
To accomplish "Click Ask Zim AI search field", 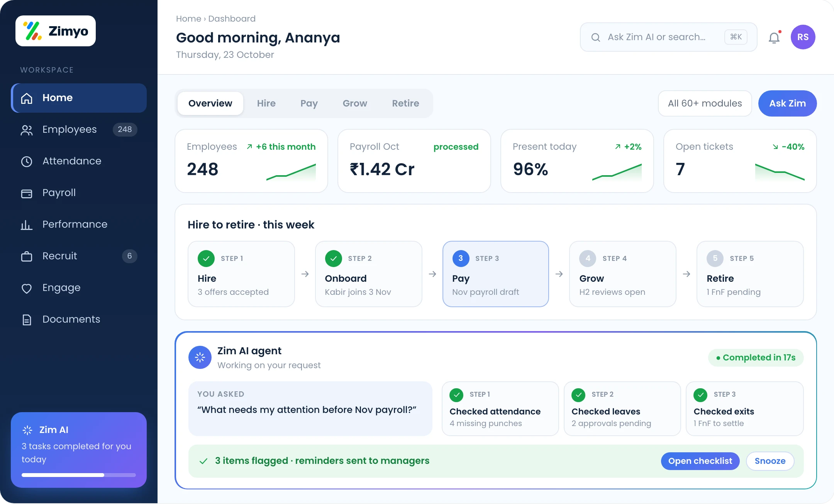I will (x=669, y=37).
